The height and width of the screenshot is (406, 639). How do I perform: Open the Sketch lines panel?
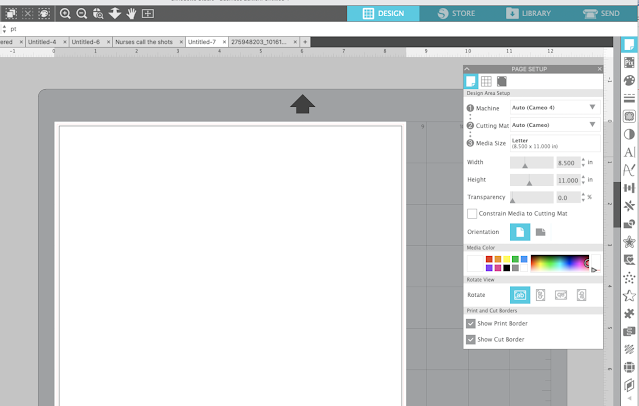coord(629,349)
